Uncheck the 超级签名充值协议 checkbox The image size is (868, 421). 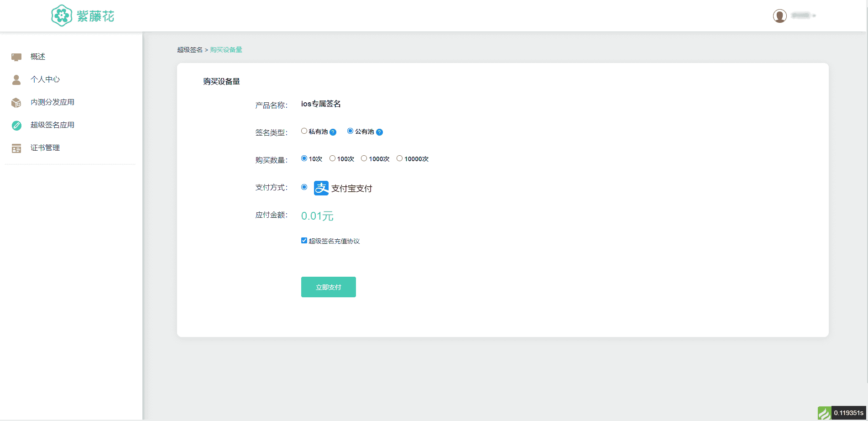(x=304, y=241)
